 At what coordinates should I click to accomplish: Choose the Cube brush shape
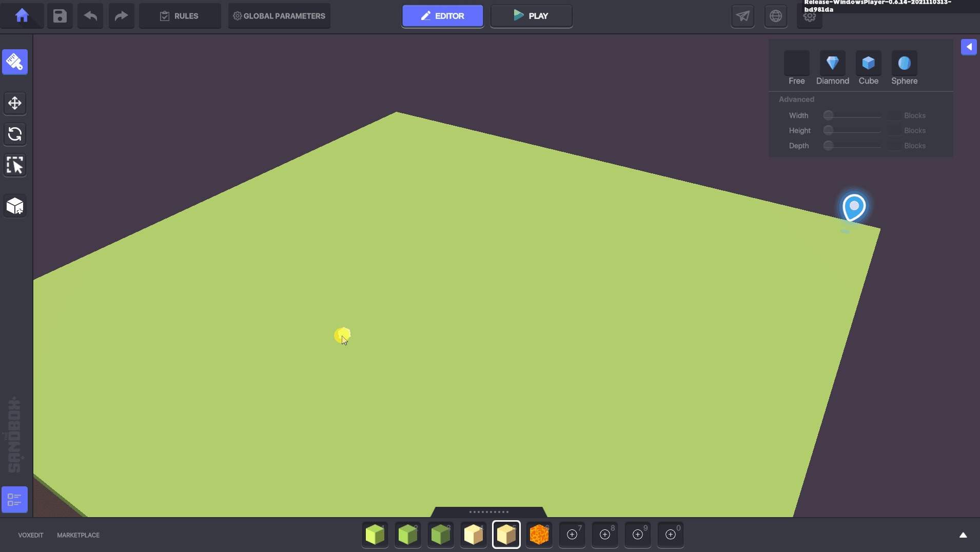[x=868, y=64]
